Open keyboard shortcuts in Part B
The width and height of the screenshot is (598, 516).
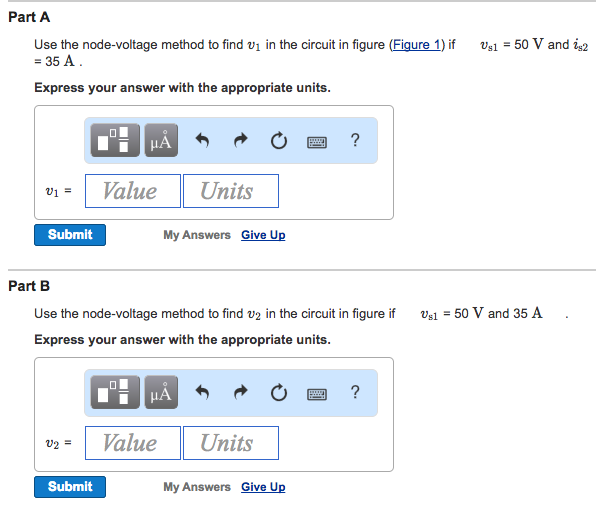[317, 394]
